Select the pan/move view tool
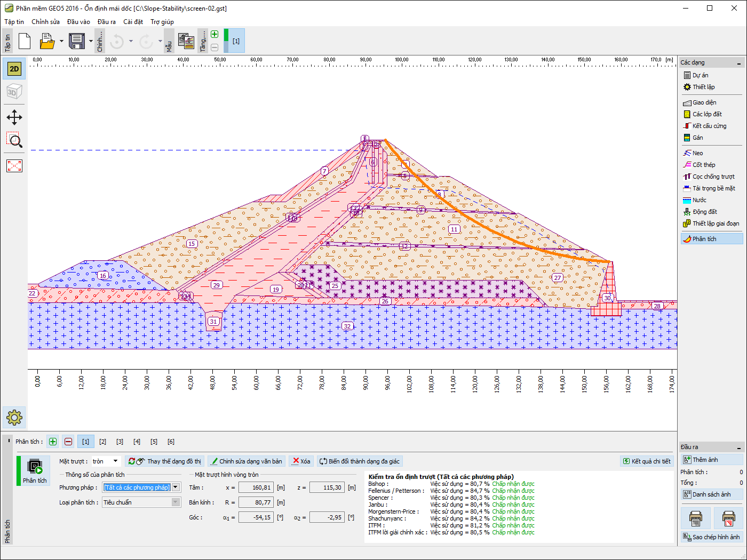 (x=14, y=117)
